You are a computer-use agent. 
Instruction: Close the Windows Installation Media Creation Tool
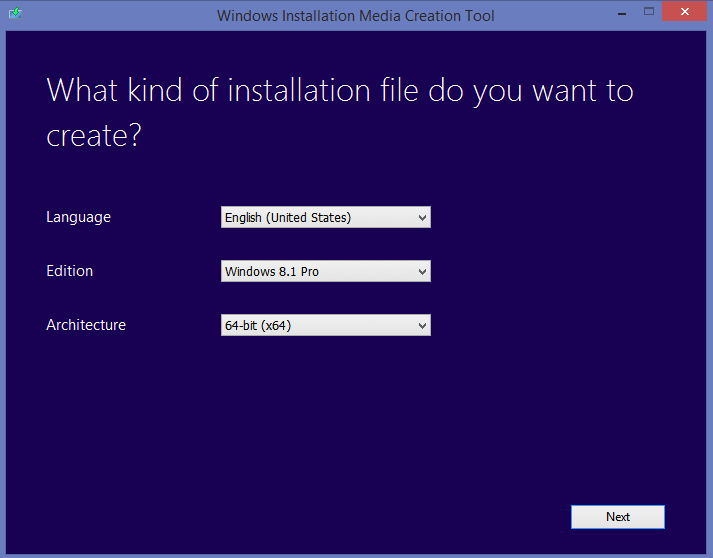[x=685, y=13]
